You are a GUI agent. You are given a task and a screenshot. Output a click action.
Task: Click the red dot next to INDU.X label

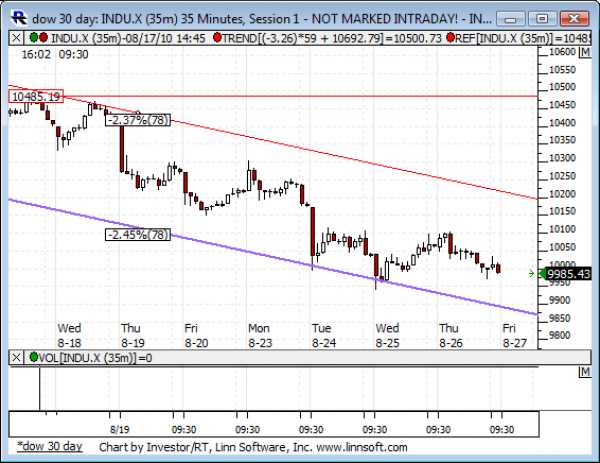pos(43,37)
